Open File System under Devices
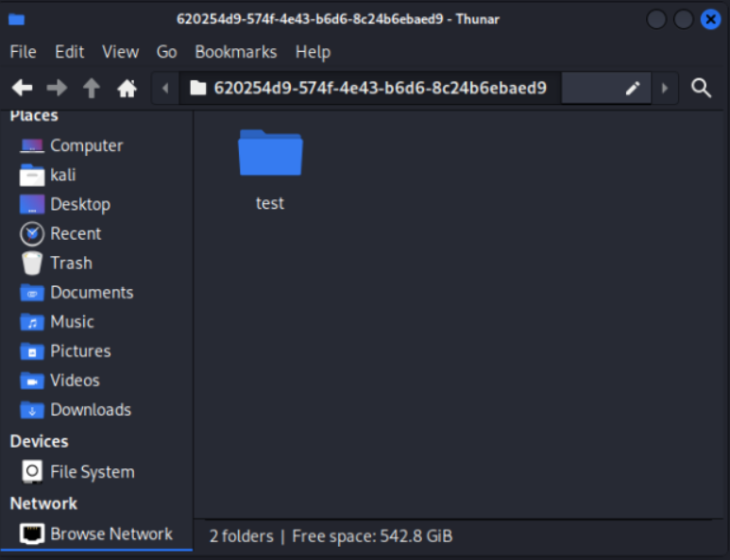 tap(92, 471)
